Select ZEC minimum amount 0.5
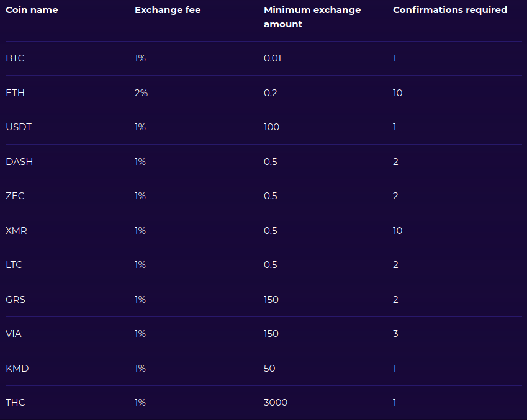This screenshot has width=527, height=420. 271,196
